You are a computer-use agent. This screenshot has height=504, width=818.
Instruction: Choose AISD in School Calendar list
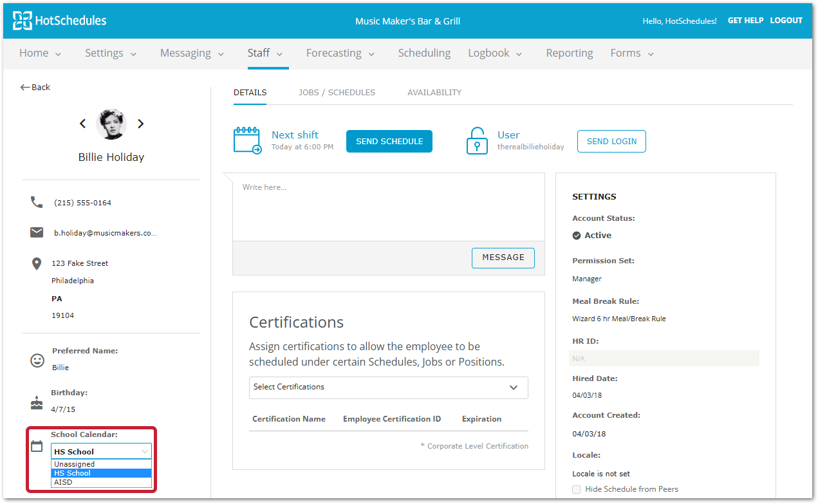coord(101,482)
